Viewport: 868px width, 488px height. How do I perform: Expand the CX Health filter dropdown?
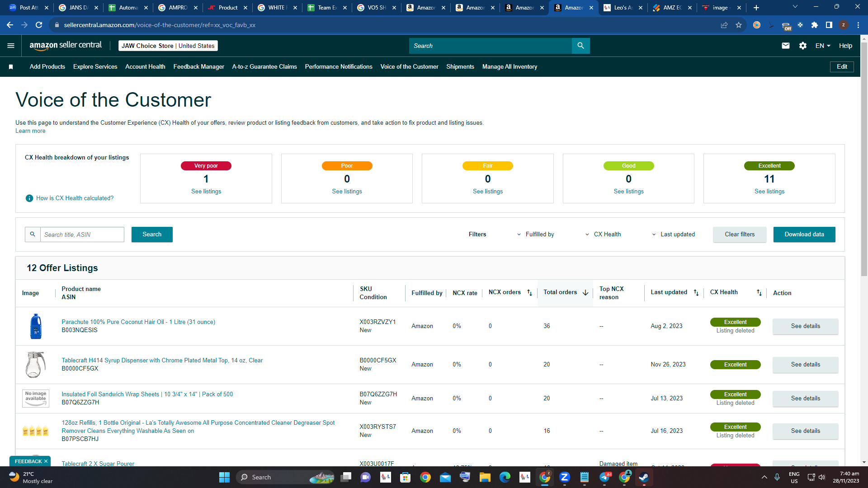tap(603, 235)
